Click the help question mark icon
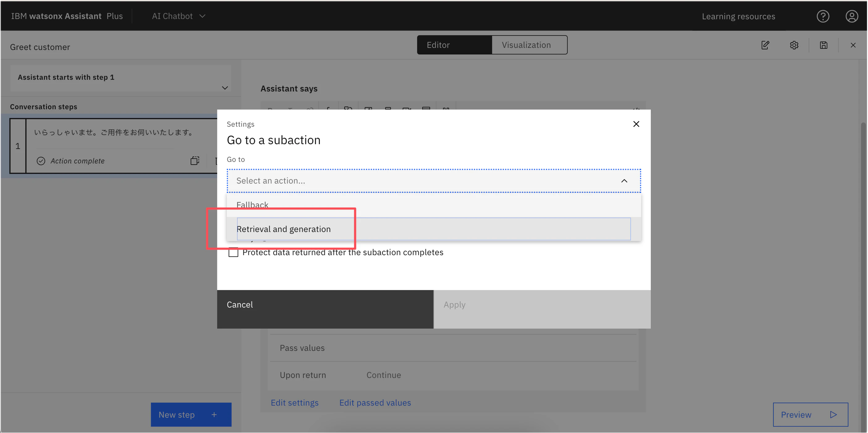The width and height of the screenshot is (868, 433). [823, 16]
